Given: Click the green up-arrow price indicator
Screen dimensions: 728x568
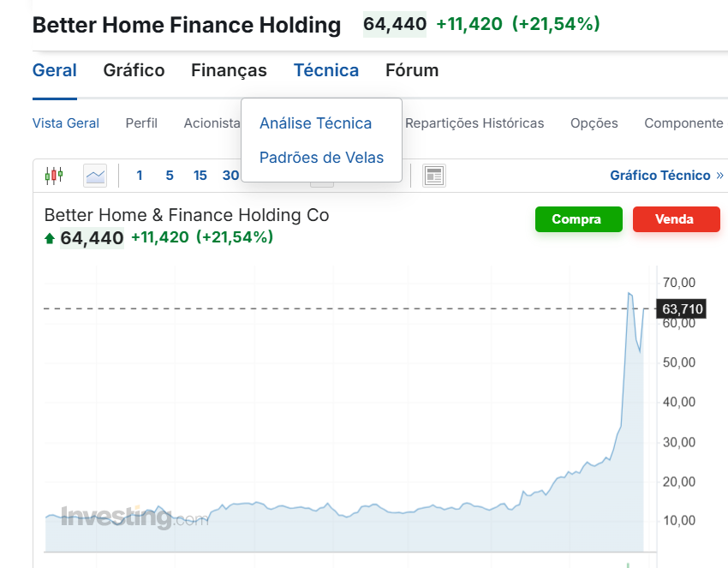Looking at the screenshot, I should 50,238.
